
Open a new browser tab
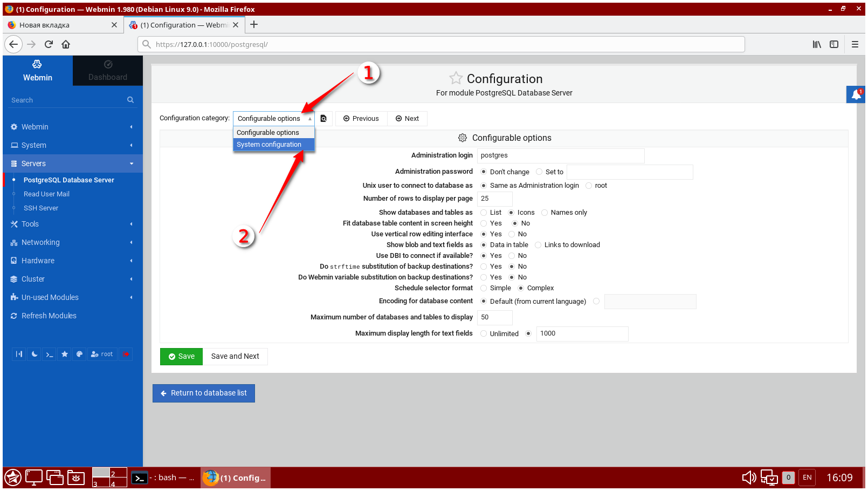pos(254,24)
